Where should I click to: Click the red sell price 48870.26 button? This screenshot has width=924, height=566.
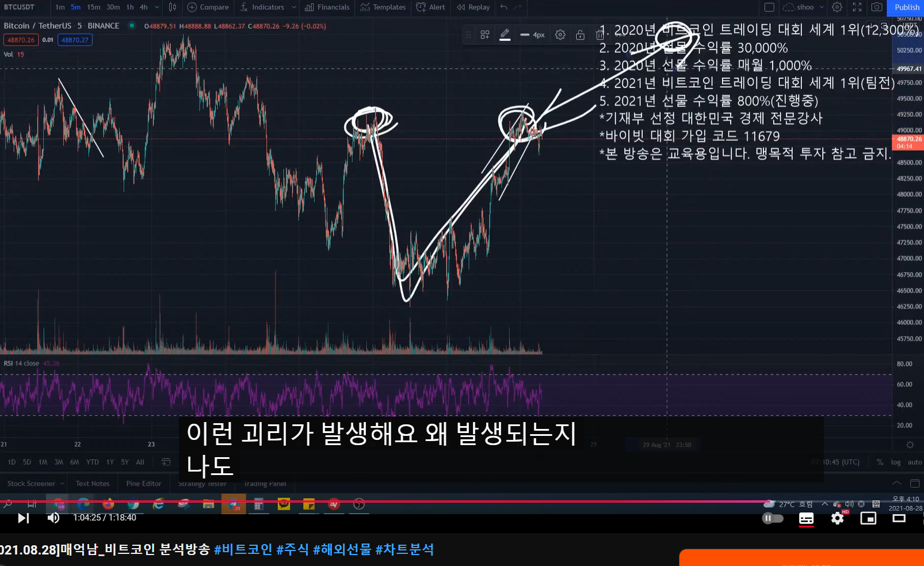tap(21, 40)
